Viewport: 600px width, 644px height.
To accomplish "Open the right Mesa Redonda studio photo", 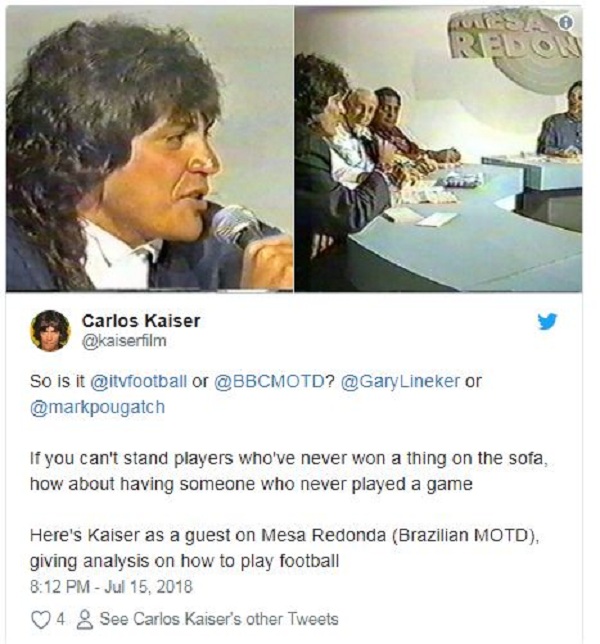I will [x=438, y=148].
